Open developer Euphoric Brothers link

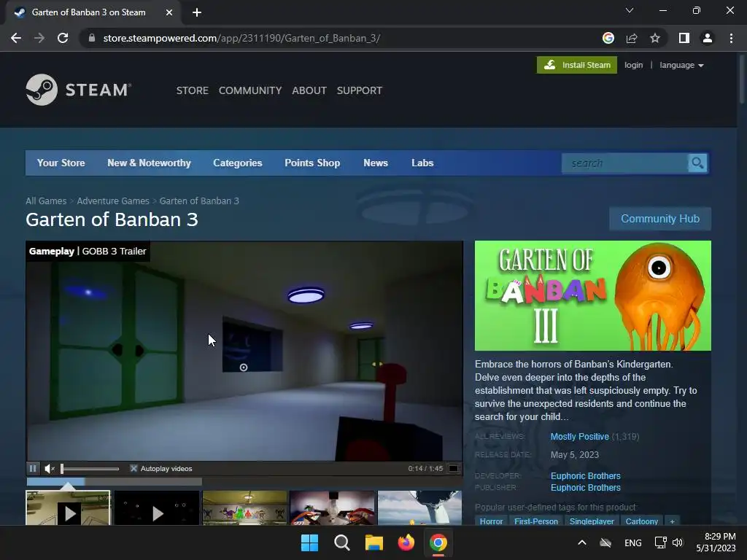[586, 475]
